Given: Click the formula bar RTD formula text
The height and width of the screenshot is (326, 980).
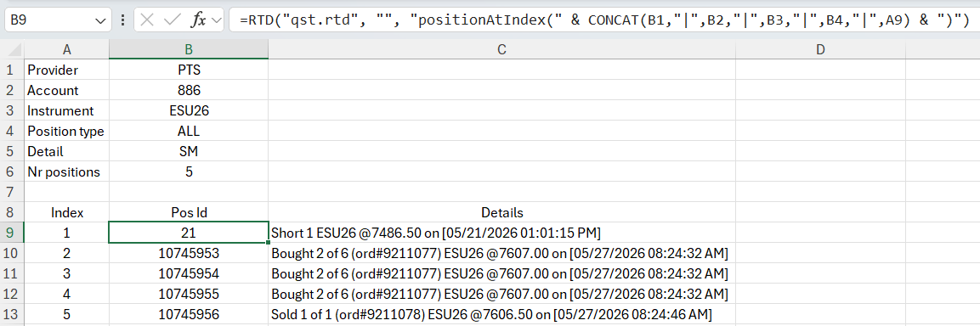Looking at the screenshot, I should 603,20.
